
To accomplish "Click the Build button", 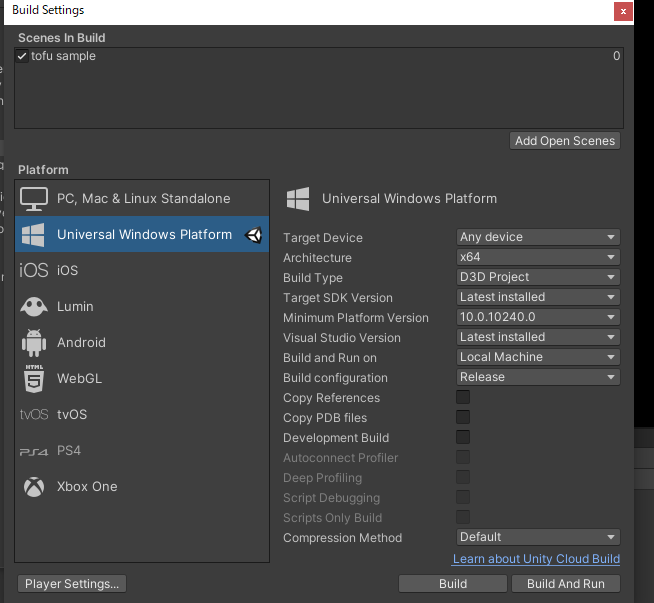I will click(x=453, y=584).
